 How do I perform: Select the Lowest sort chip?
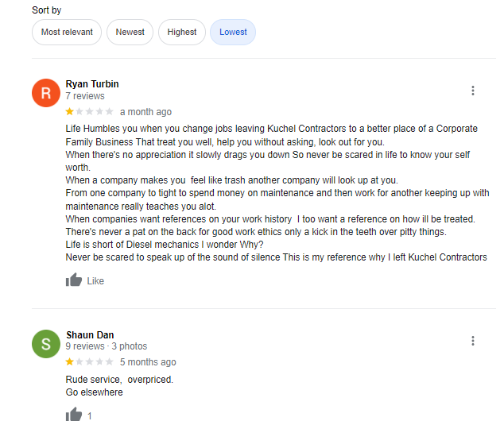233,33
